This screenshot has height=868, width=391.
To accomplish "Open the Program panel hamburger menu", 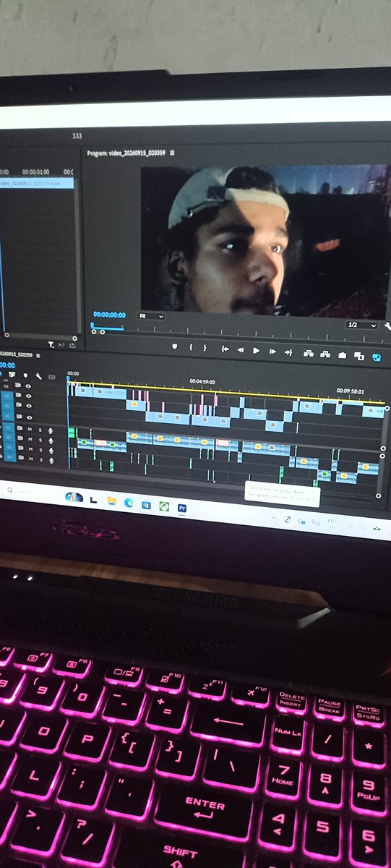I will [172, 153].
